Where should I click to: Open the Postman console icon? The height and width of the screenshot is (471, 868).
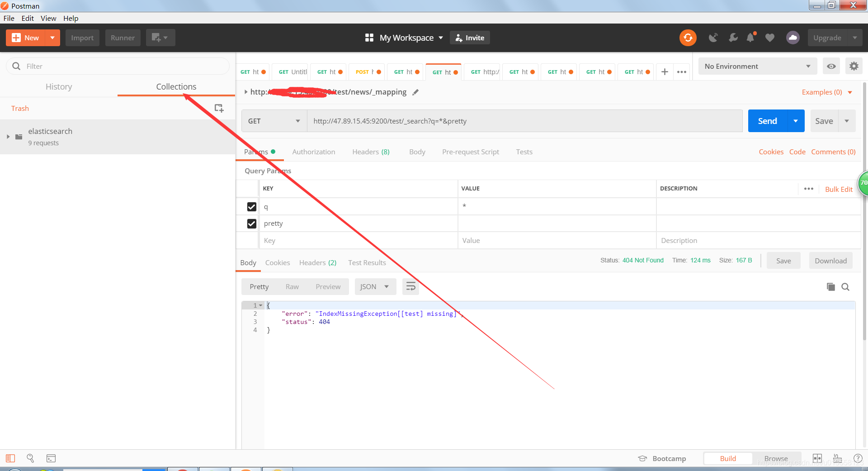tap(51, 458)
